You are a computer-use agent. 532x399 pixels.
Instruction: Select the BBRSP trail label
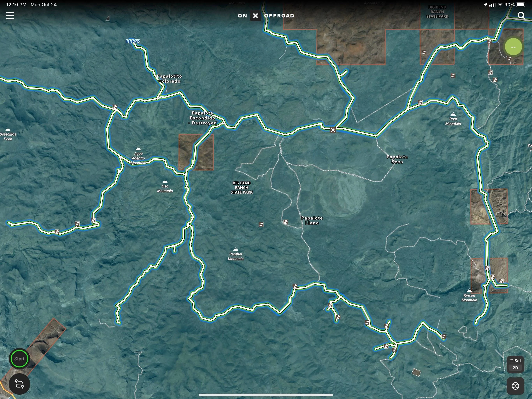(133, 41)
